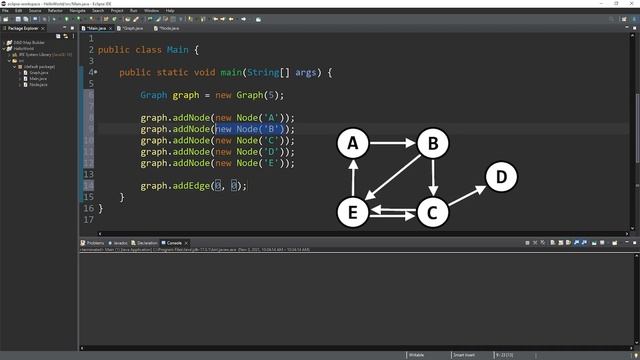Click the rightmost main toolbar icon

coord(258,19)
